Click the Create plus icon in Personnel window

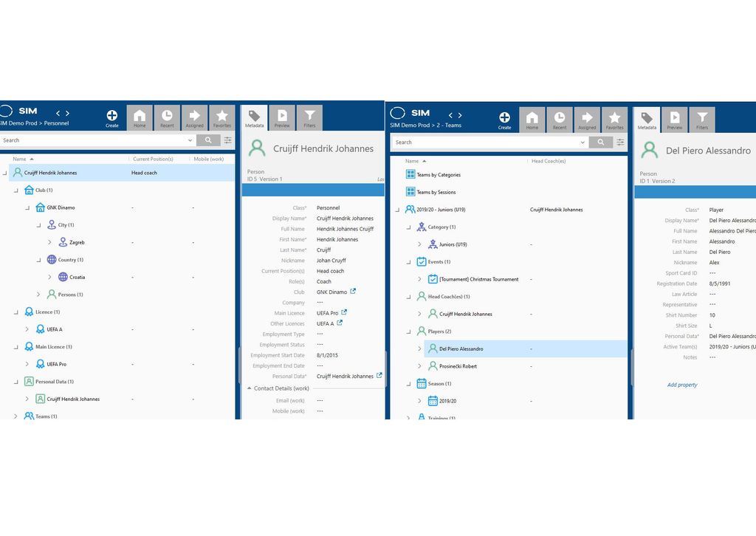111,116
